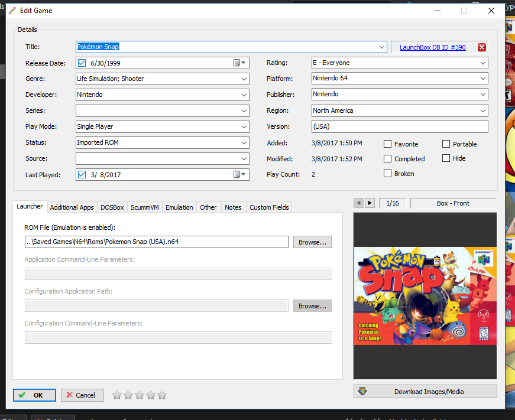Image resolution: width=515 pixels, height=420 pixels.
Task: Set rating to four stars
Action: (151, 395)
